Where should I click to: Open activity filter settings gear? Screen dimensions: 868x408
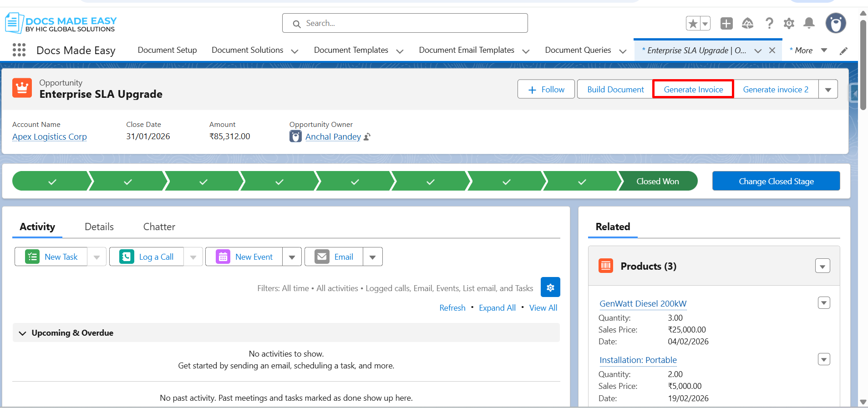tap(550, 287)
